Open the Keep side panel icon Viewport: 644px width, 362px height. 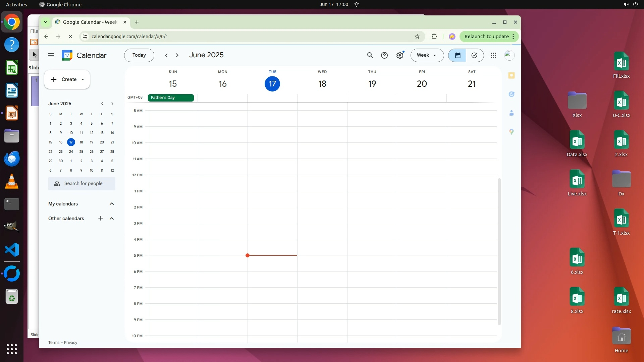click(x=512, y=75)
